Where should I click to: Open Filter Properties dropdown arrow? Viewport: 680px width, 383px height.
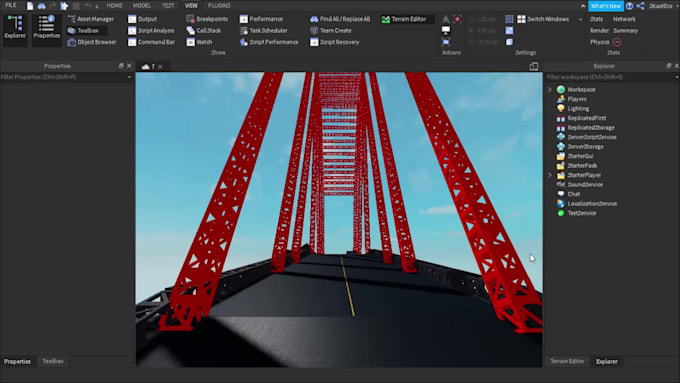[x=129, y=77]
